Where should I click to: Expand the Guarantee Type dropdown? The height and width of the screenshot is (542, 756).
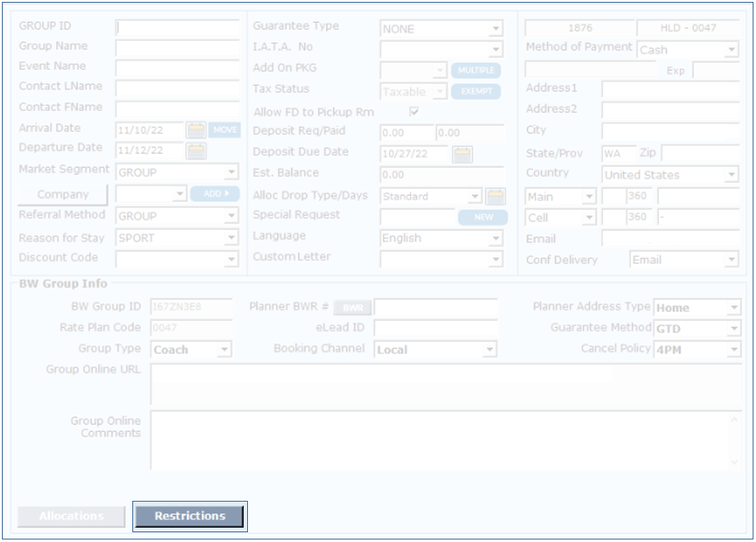point(496,29)
